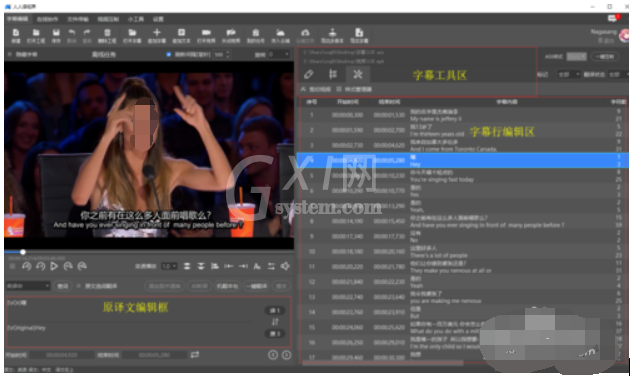Screen dimensions: 644x376
Task: Open the message notification icon with red badge
Action: (x=613, y=18)
